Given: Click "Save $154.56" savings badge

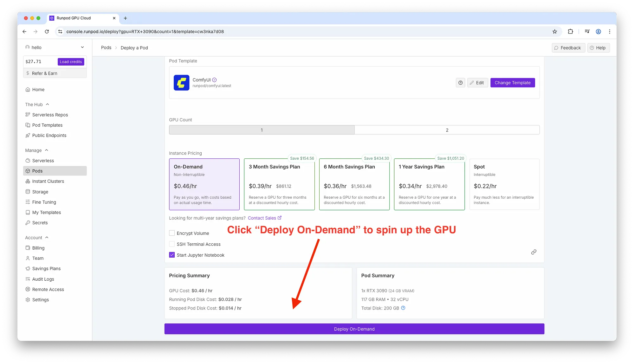Looking at the screenshot, I should tap(302, 158).
